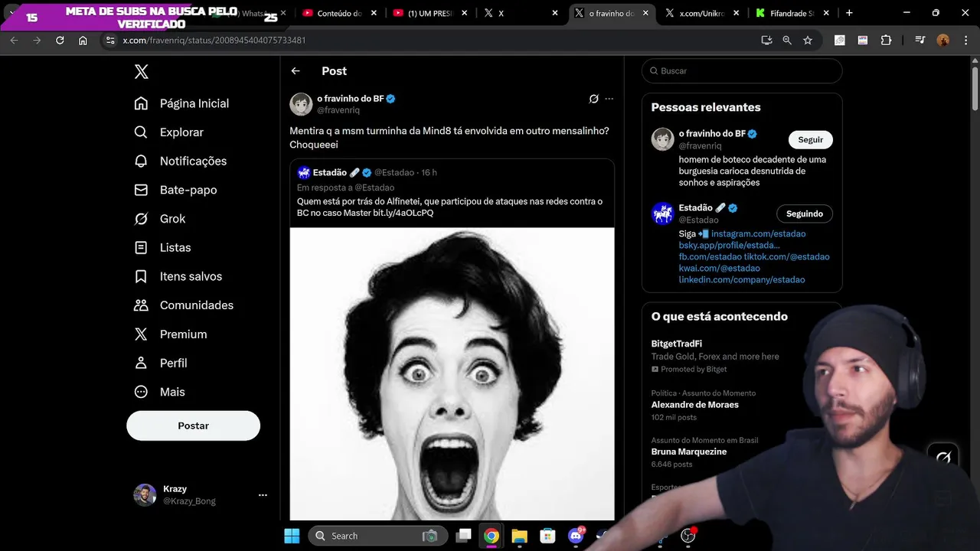Open Discord from taskbar
Viewport: 980px width, 551px height.
point(576,536)
